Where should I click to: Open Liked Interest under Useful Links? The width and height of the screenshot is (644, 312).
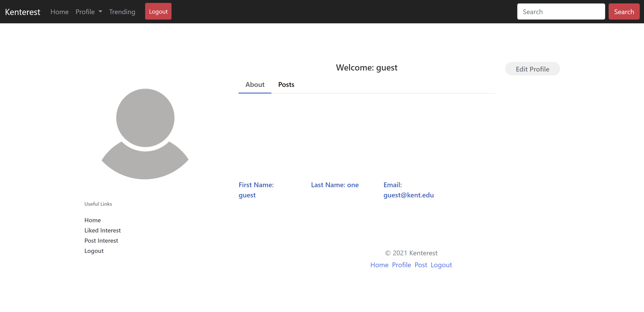(102, 230)
